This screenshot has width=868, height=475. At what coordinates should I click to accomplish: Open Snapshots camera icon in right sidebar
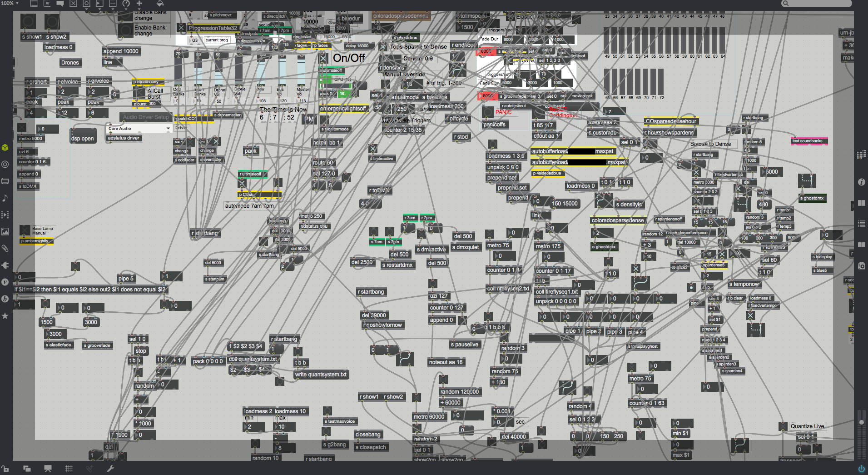(861, 265)
